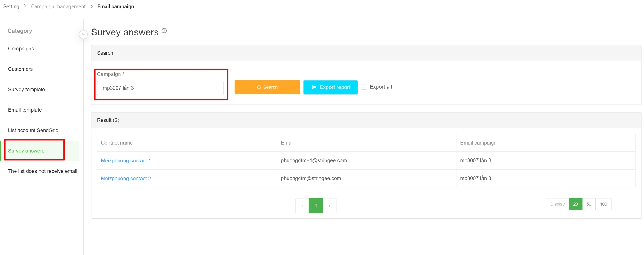Display 50 results per page
The width and height of the screenshot is (644, 255).
589,204
